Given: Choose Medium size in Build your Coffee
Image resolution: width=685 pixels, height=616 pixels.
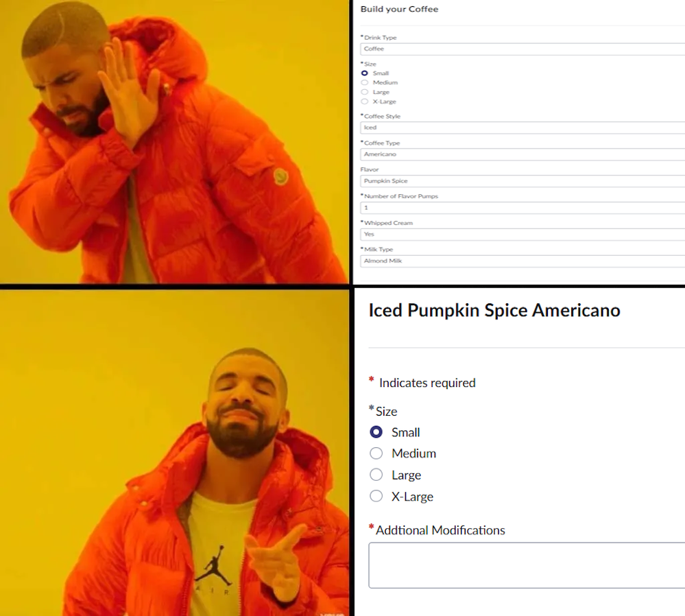Looking at the screenshot, I should click(x=364, y=82).
